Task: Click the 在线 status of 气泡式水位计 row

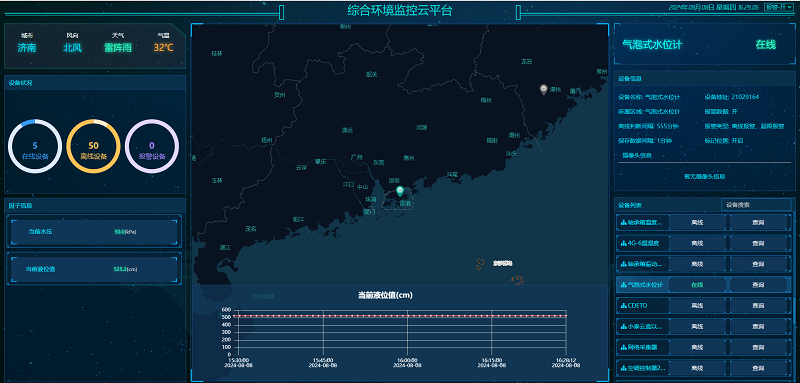Action: [x=697, y=285]
